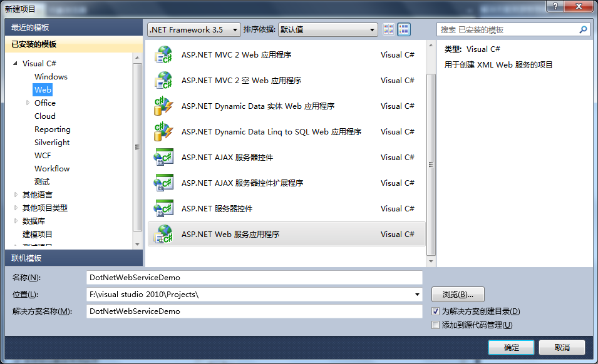
Task: Enable 添加到源代码管理 checkbox
Action: 436,325
